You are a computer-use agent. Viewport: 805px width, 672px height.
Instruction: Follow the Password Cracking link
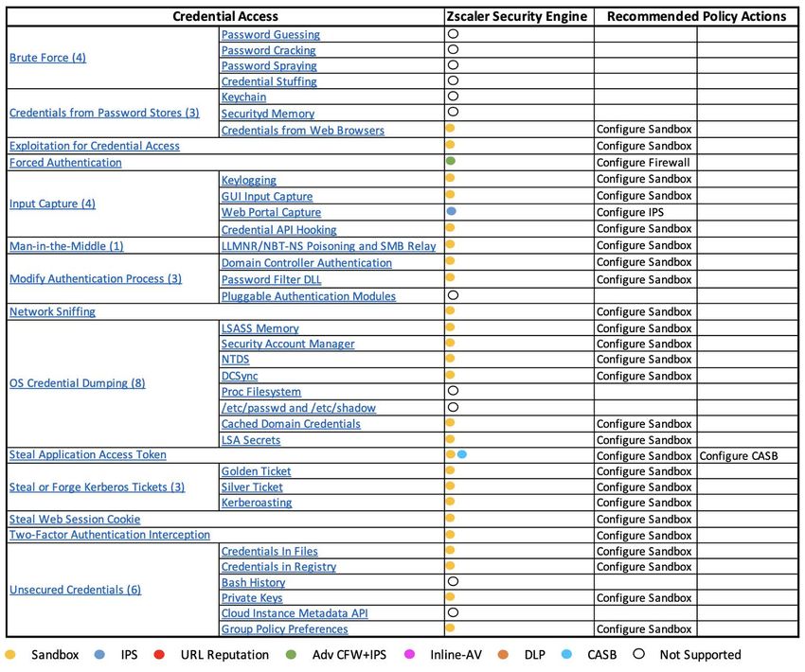pos(269,50)
